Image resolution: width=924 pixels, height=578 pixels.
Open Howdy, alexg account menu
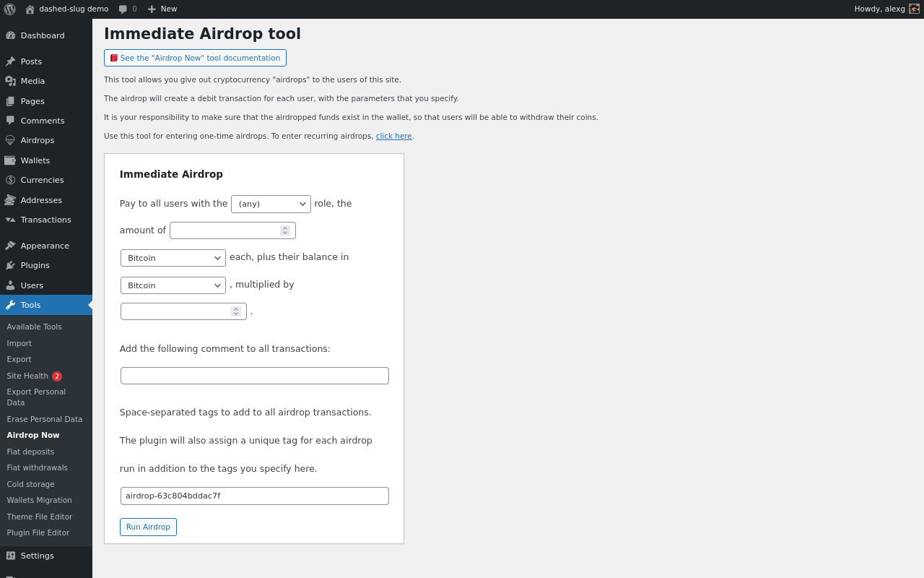[887, 9]
